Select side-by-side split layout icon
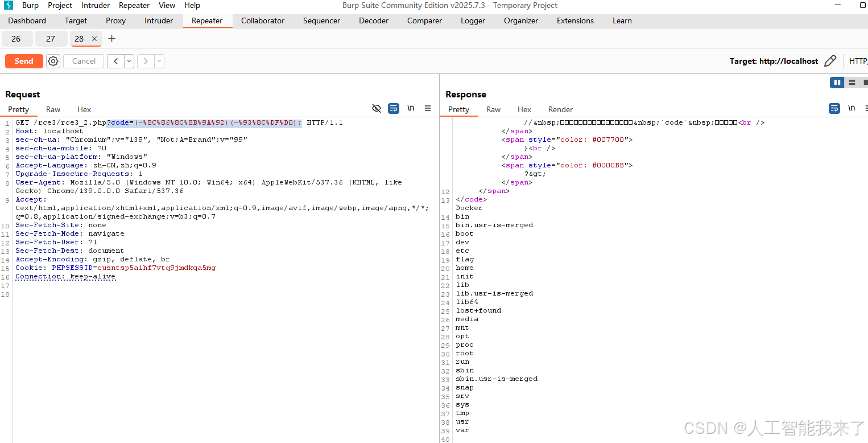Screen dimensions: 868x443 (837, 83)
